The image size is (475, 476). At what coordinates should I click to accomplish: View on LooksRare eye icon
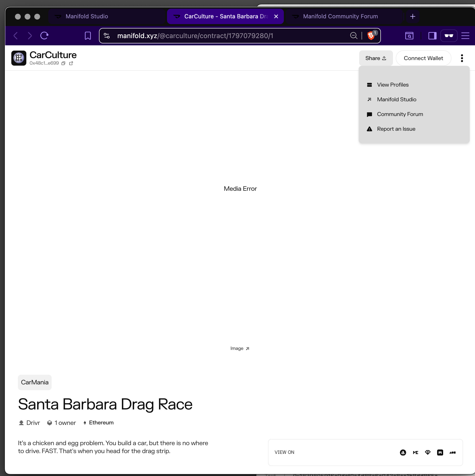[428, 452]
